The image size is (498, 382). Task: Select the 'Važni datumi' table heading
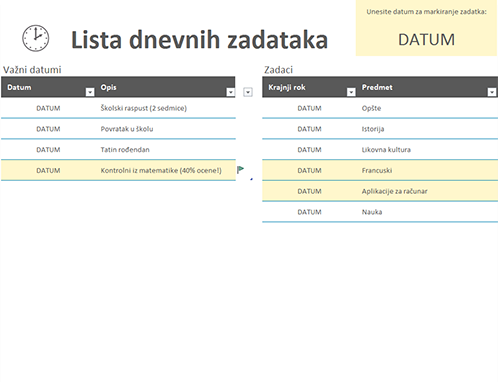[32, 70]
